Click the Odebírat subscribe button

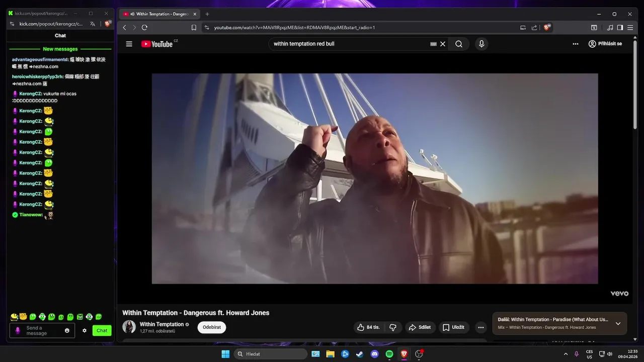(x=212, y=327)
